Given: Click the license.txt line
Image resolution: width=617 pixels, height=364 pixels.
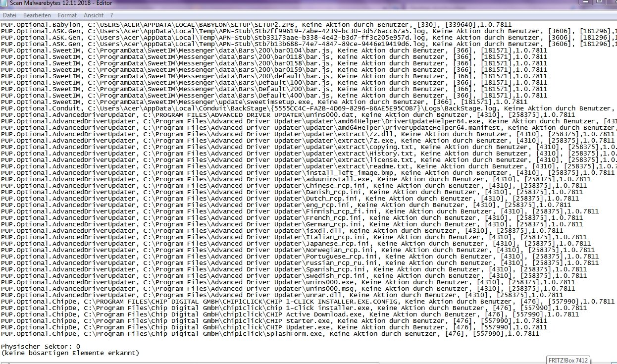Looking at the screenshot, I should coord(308,159).
